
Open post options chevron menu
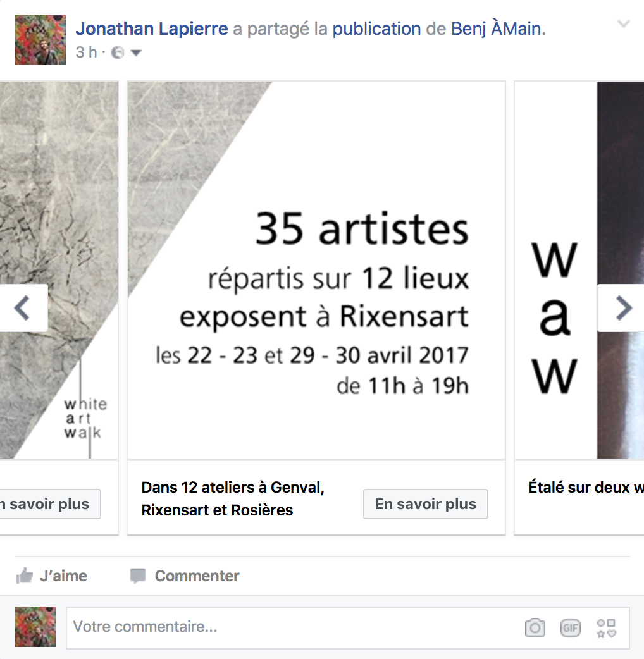(623, 23)
